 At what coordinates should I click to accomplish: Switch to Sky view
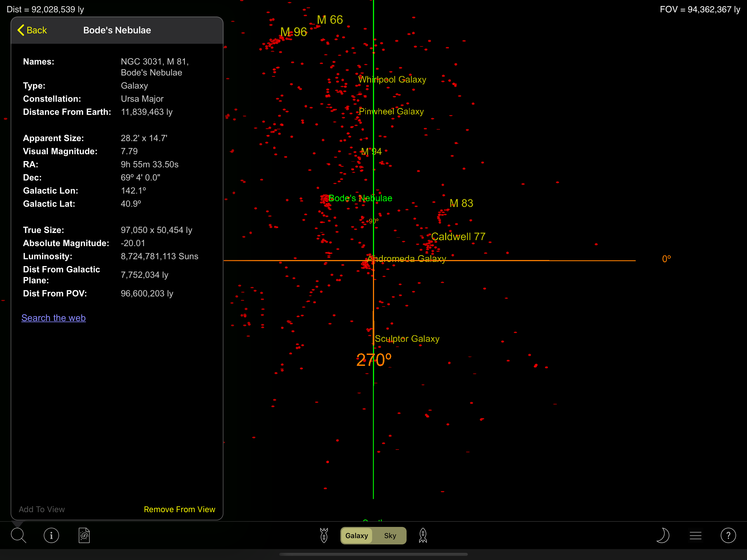390,536
